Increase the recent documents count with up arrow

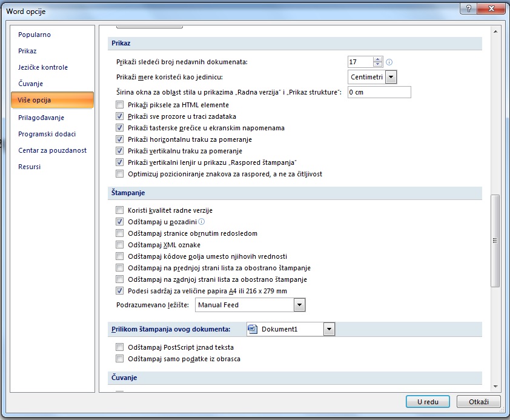(x=377, y=59)
